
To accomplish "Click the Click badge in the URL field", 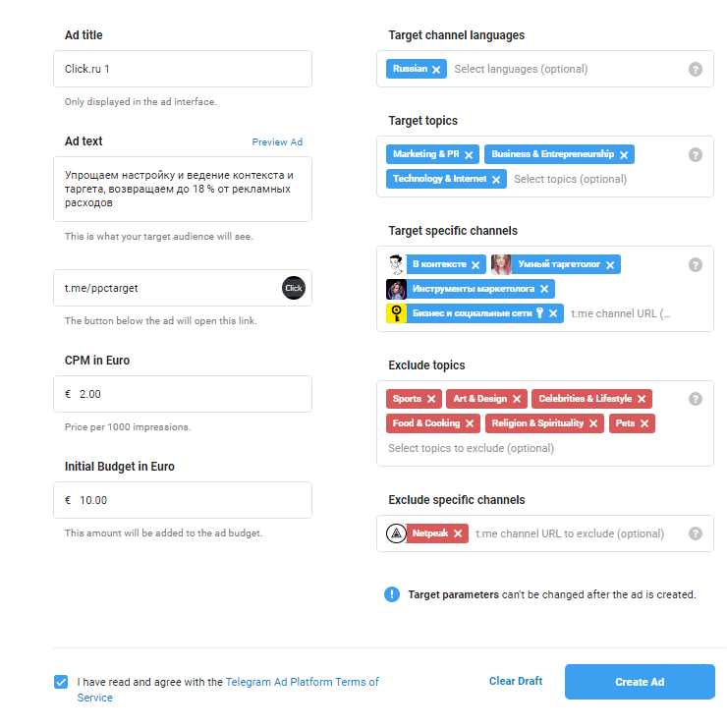I will pos(294,288).
